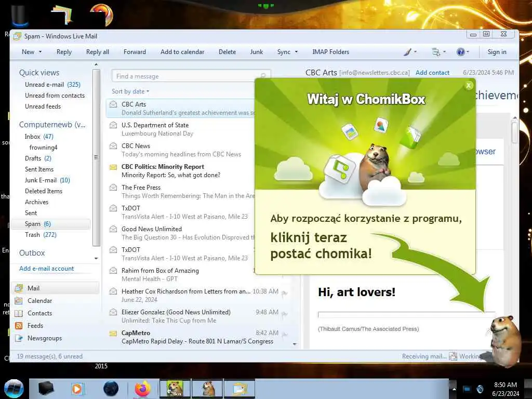
Task: Select Unread feeds view
Action: tap(43, 107)
